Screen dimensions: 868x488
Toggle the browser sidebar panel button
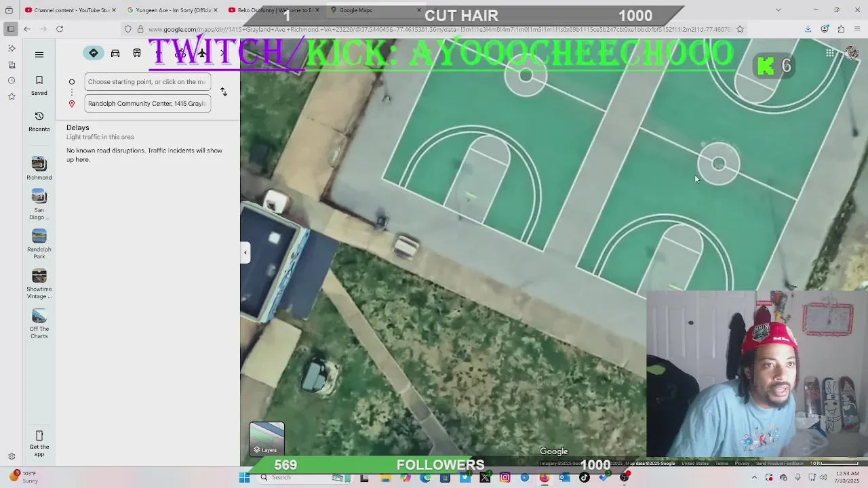tap(10, 29)
